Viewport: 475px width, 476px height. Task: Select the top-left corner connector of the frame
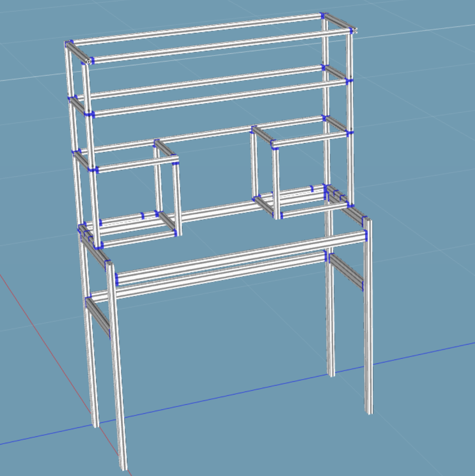point(68,43)
